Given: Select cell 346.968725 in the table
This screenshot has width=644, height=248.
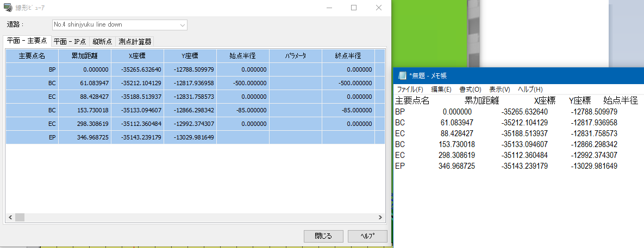Looking at the screenshot, I should click(85, 137).
